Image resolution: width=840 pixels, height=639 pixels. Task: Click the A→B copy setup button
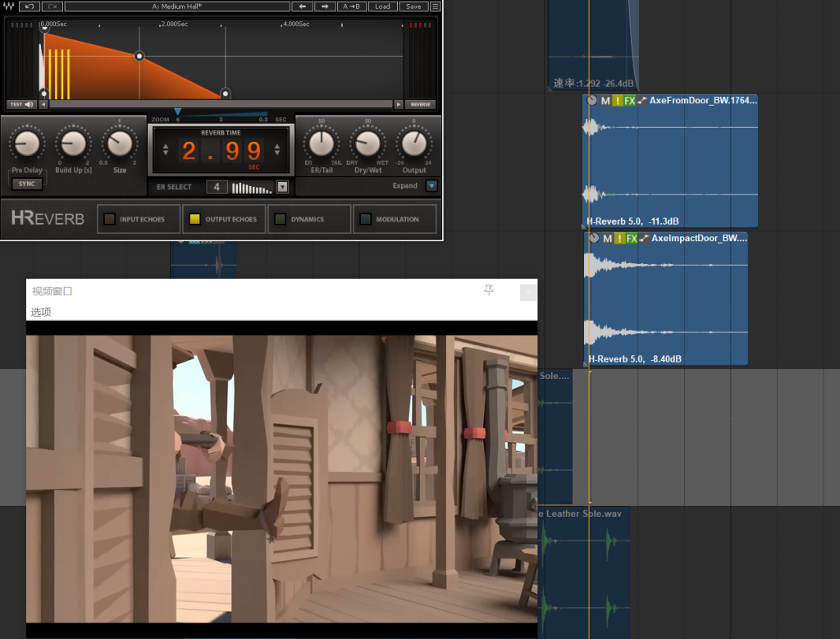click(x=351, y=7)
